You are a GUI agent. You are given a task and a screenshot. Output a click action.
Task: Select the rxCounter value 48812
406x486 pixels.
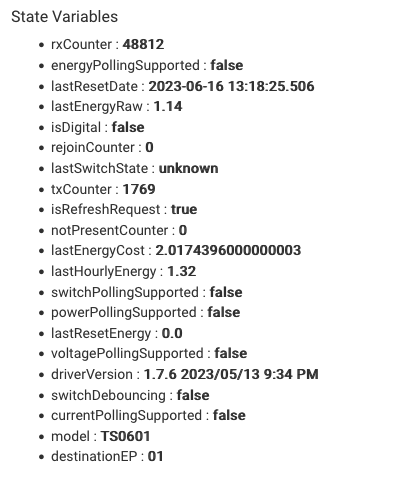[143, 44]
